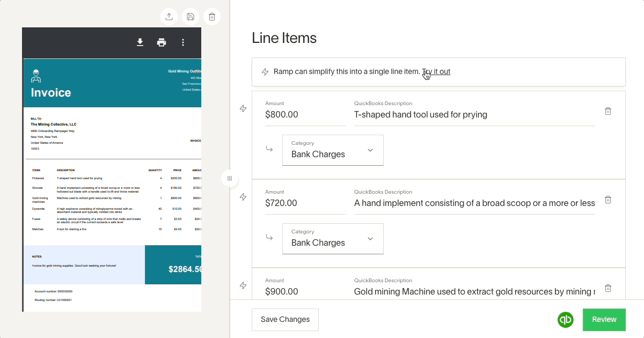This screenshot has height=338, width=644.
Task: Download the invoice PDF from the viewer toolbar
Action: (x=140, y=42)
